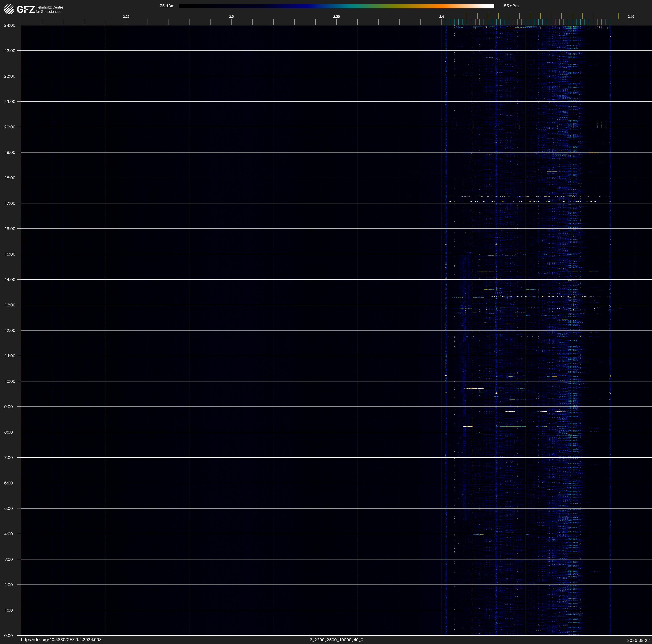Click the 16:00 time label
The width and height of the screenshot is (652, 644).
pos(10,229)
